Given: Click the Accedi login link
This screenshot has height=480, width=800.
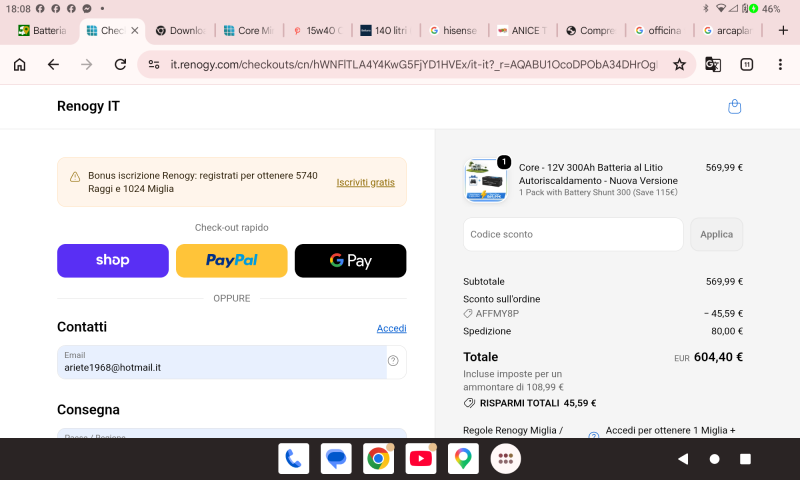Looking at the screenshot, I should coord(391,329).
